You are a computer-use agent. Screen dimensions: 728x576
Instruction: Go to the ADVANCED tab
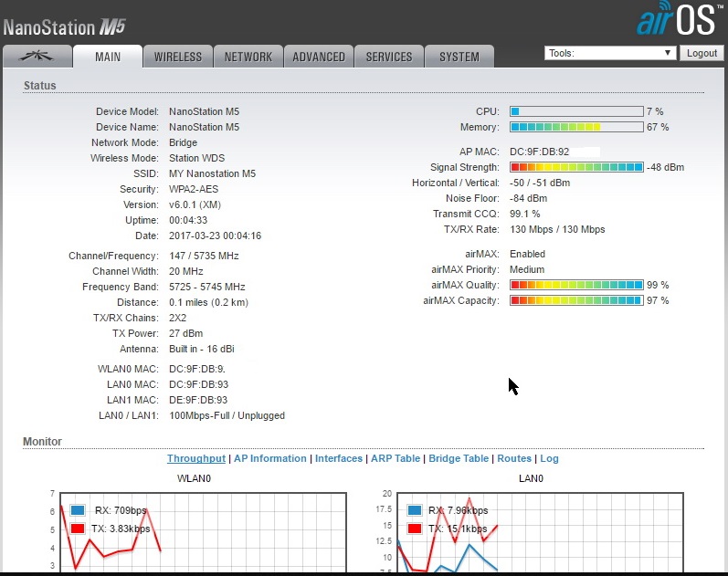point(319,57)
